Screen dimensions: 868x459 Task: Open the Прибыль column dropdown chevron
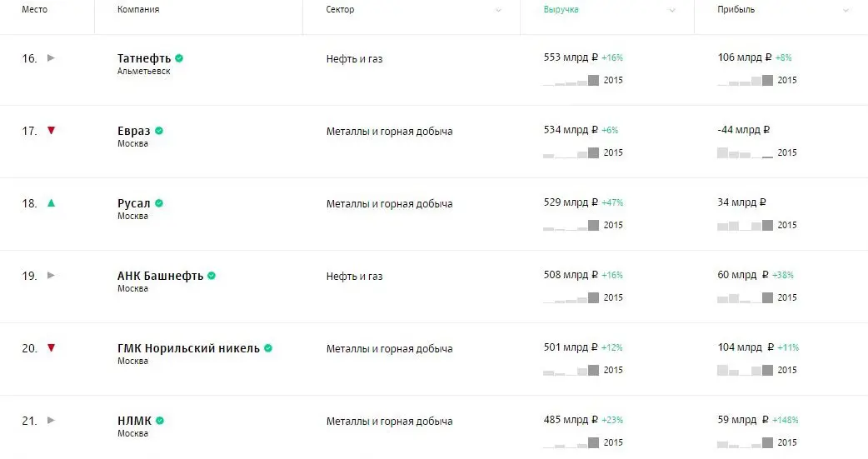(x=846, y=10)
